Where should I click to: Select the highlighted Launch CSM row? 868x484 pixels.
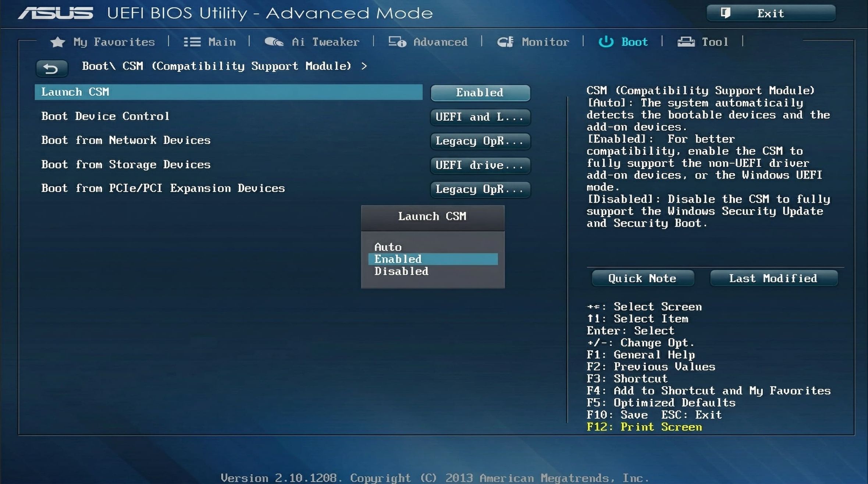click(x=228, y=92)
